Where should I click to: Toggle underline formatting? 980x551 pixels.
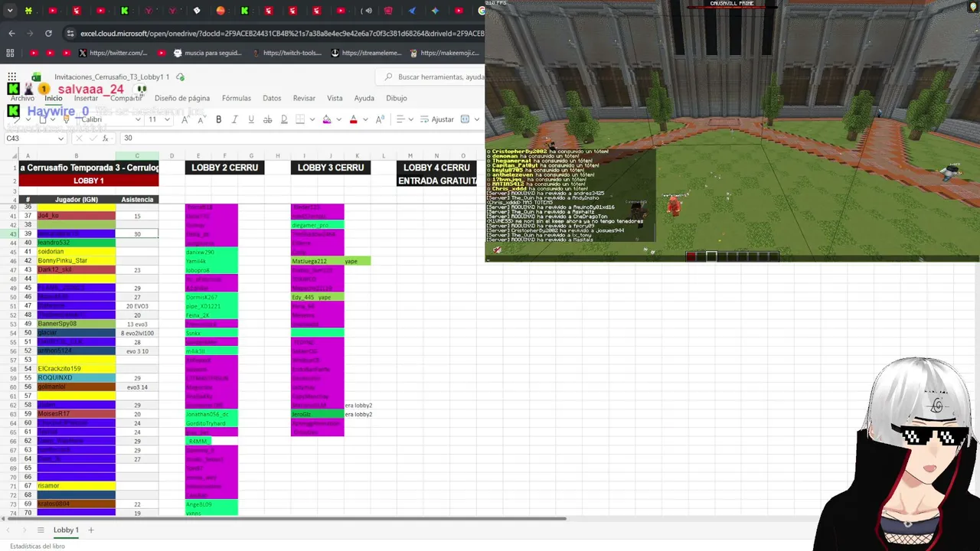250,119
